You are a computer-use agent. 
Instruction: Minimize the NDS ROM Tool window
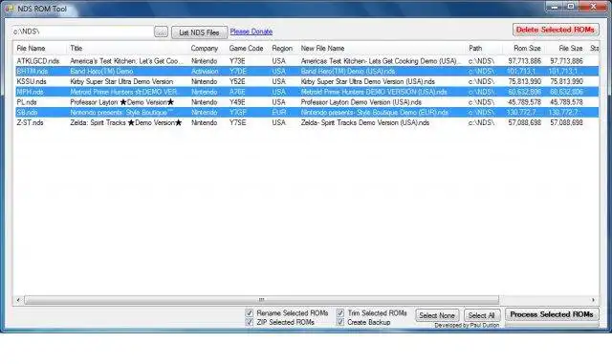coord(555,7)
